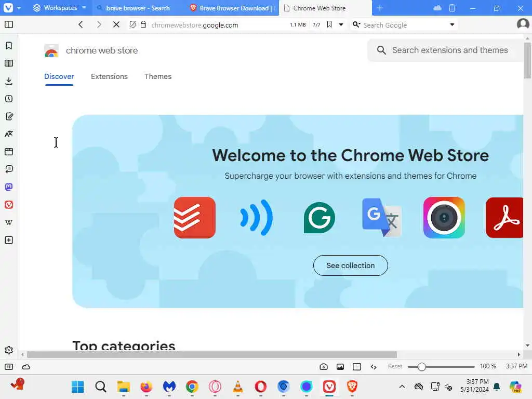Click the Search Google field
The width and height of the screenshot is (532, 399).
coord(404,25)
